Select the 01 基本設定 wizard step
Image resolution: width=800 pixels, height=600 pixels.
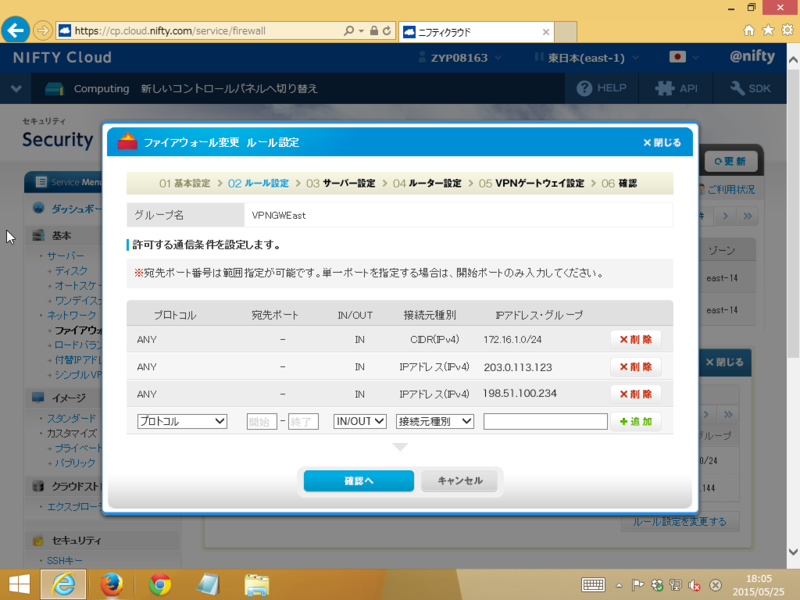185,184
